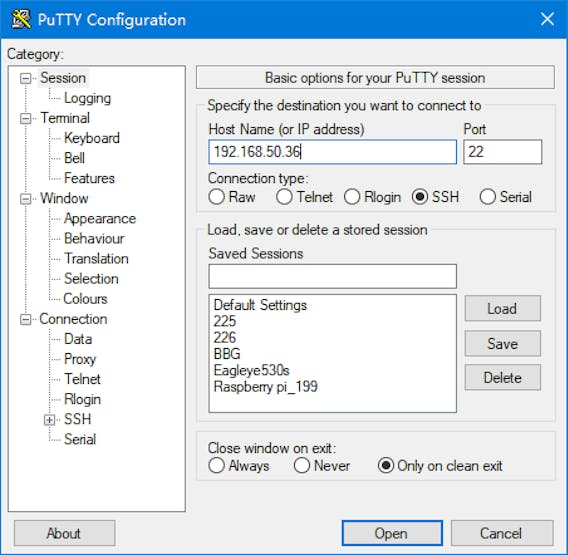Click the Open button to connect
The height and width of the screenshot is (555, 568).
point(392,533)
